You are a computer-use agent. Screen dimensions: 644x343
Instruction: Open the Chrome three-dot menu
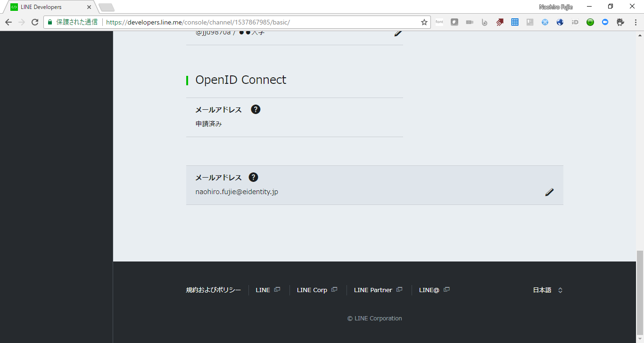[x=635, y=22]
